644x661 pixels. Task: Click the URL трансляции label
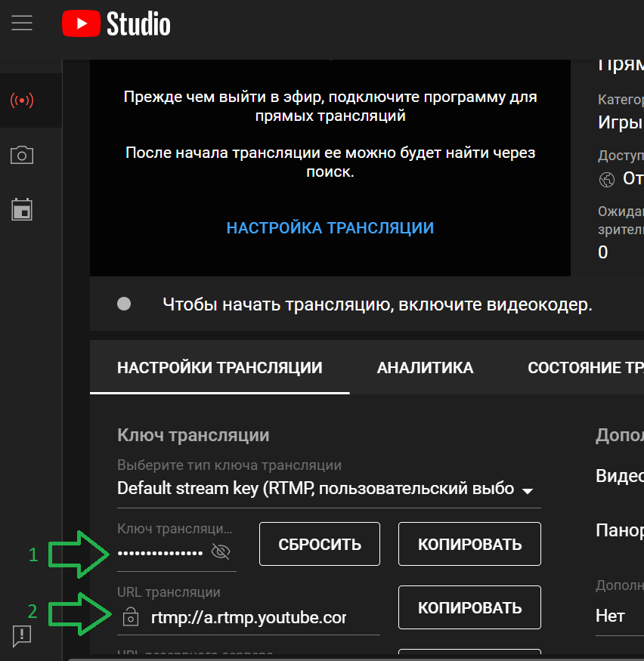click(169, 592)
